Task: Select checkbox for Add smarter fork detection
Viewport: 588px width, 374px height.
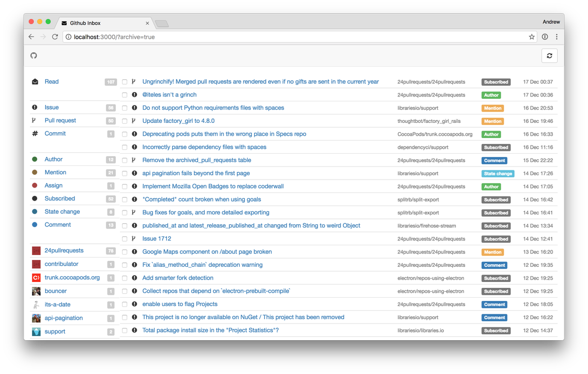Action: [x=124, y=278]
